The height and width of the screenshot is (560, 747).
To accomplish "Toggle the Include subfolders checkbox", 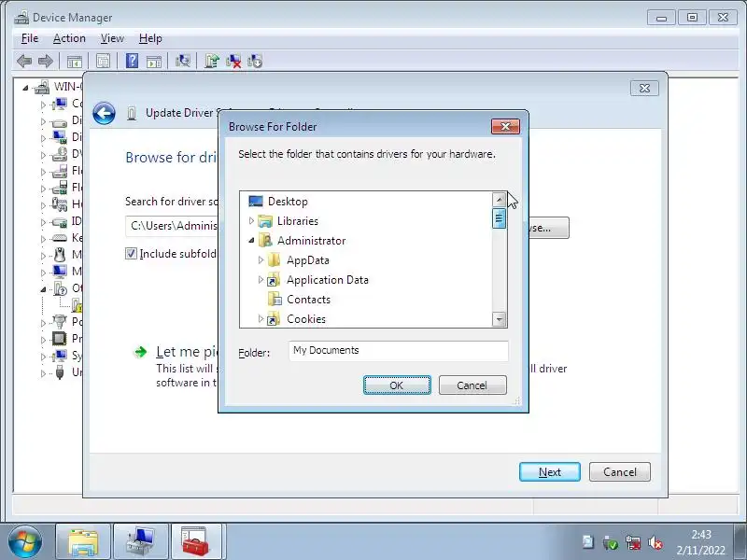I will (131, 254).
